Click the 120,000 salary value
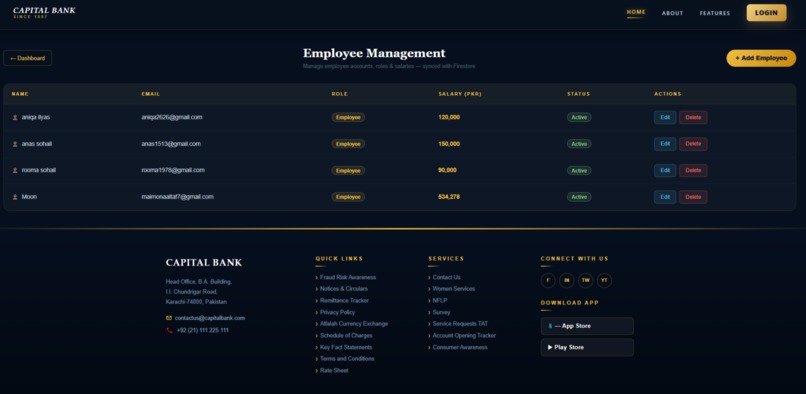Image resolution: width=806 pixels, height=394 pixels. 449,117
